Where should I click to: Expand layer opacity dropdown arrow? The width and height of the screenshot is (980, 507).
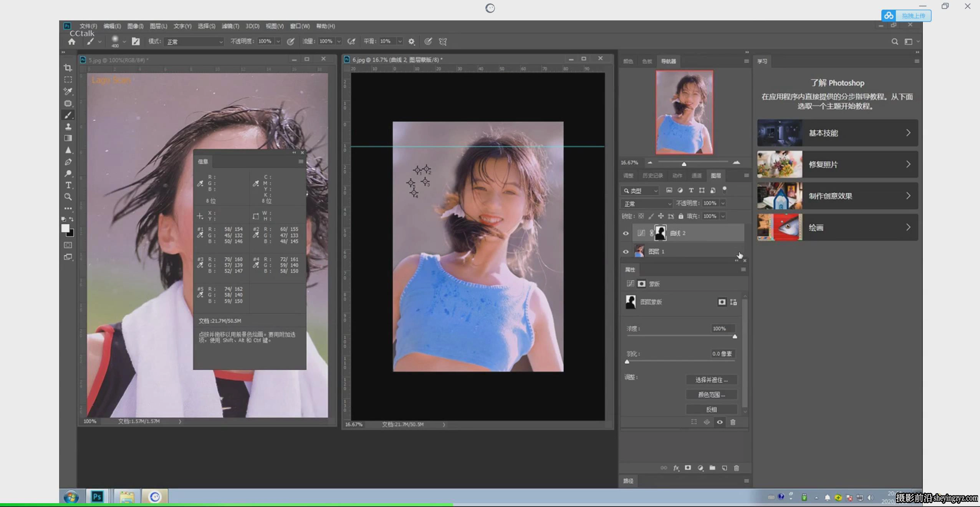coord(723,203)
